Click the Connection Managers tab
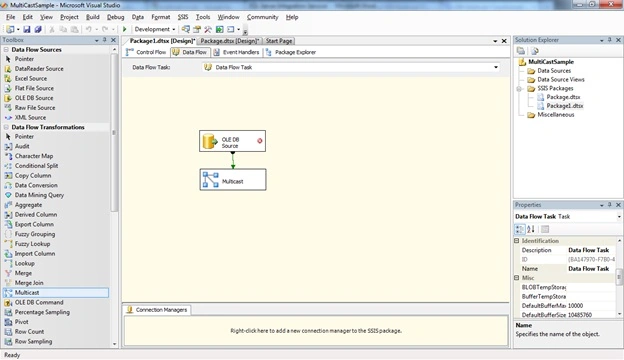 click(157, 309)
